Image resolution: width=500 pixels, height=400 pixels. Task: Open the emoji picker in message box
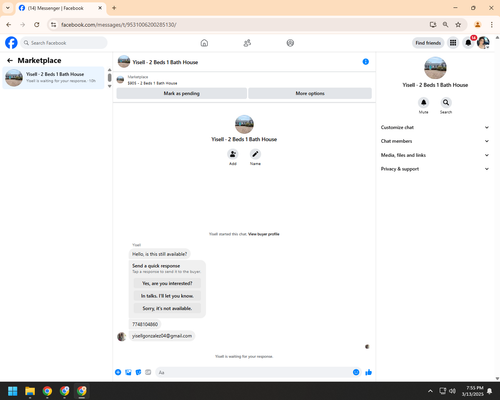(356, 372)
